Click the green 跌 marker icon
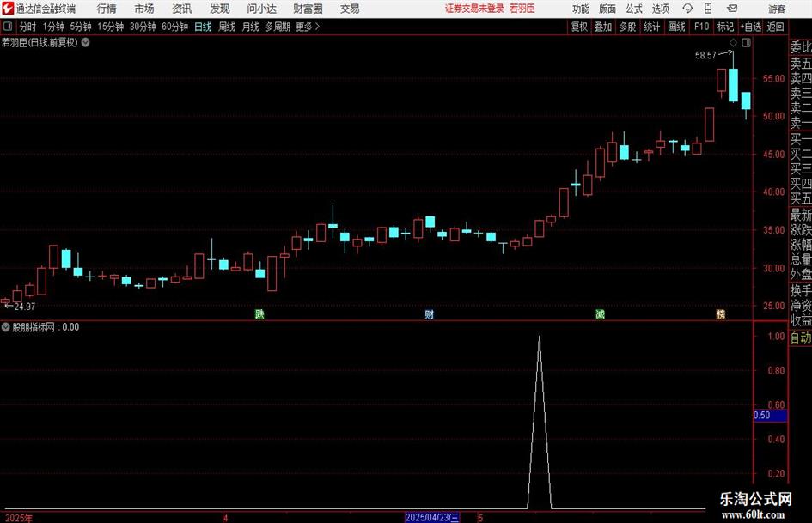 point(259,313)
